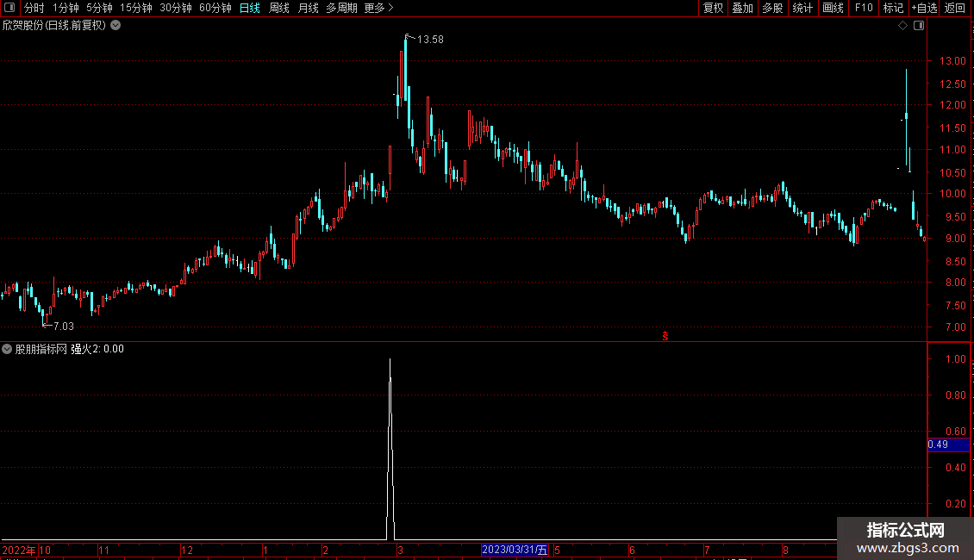The width and height of the screenshot is (974, 560).
Task: Click the 返回 back button
Action: click(x=955, y=8)
